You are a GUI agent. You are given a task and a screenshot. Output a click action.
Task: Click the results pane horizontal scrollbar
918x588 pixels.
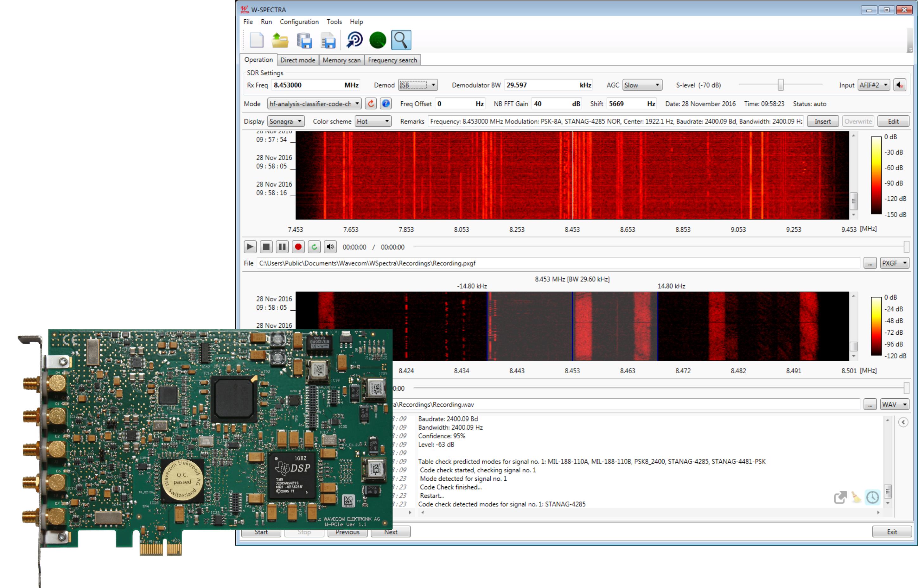[650, 512]
